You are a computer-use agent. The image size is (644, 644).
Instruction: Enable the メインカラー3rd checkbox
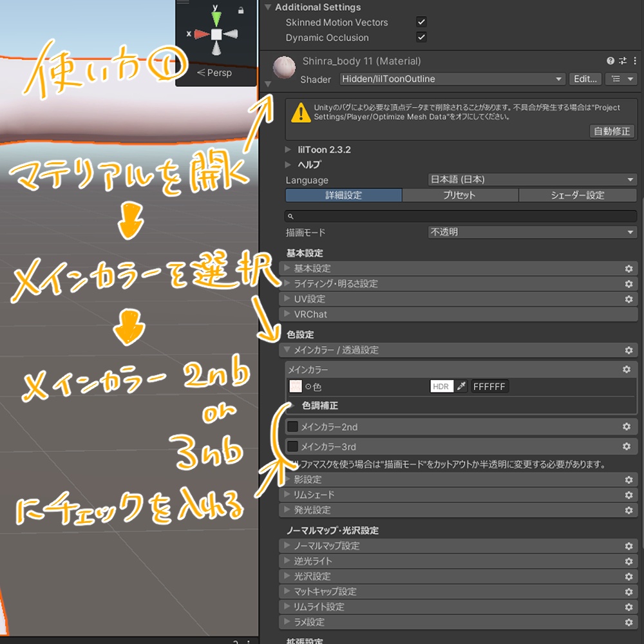pyautogui.click(x=292, y=446)
